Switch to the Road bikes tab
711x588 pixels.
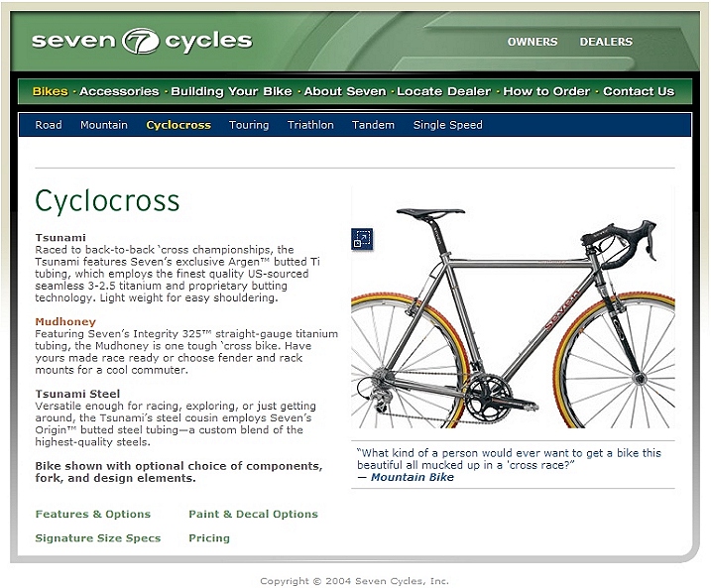point(49,125)
